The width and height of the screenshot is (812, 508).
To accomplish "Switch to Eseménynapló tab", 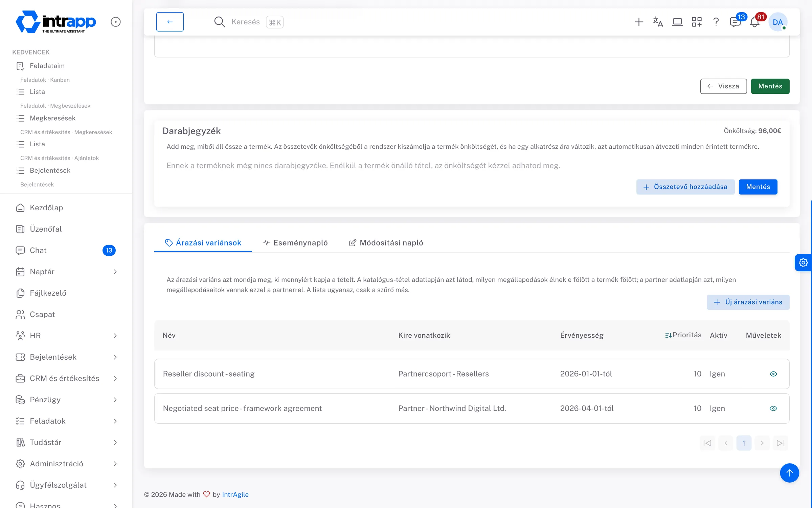I will pos(295,242).
